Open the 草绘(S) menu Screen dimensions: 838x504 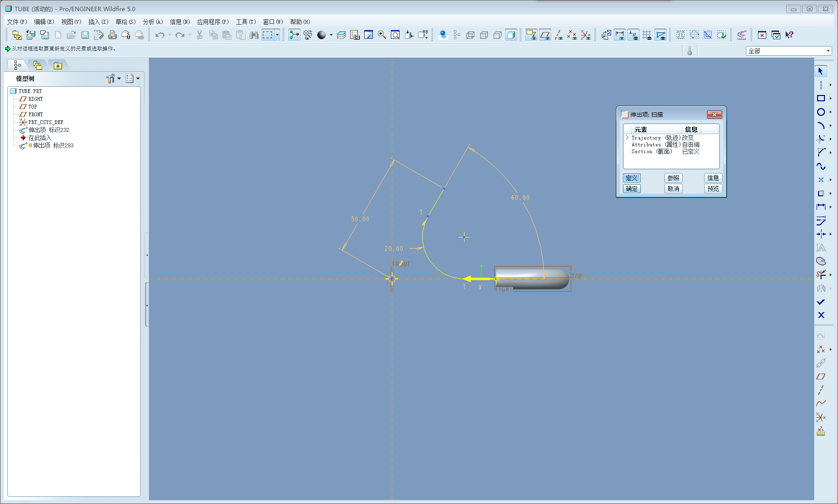click(125, 22)
